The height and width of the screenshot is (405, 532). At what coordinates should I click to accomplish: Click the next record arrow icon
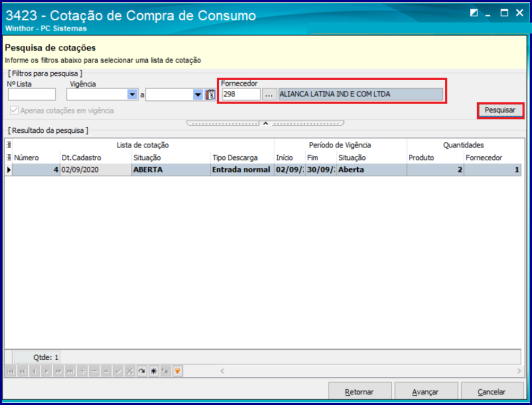46,371
